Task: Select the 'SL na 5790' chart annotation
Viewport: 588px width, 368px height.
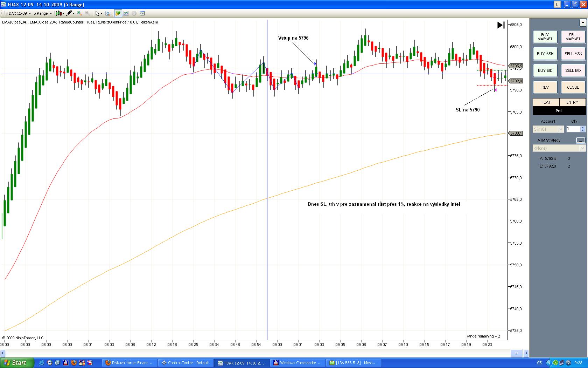Action: [468, 110]
